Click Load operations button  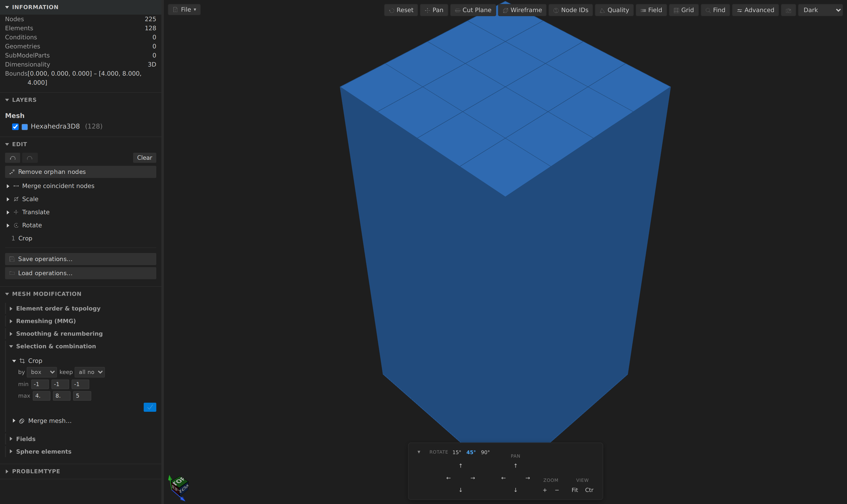click(80, 273)
